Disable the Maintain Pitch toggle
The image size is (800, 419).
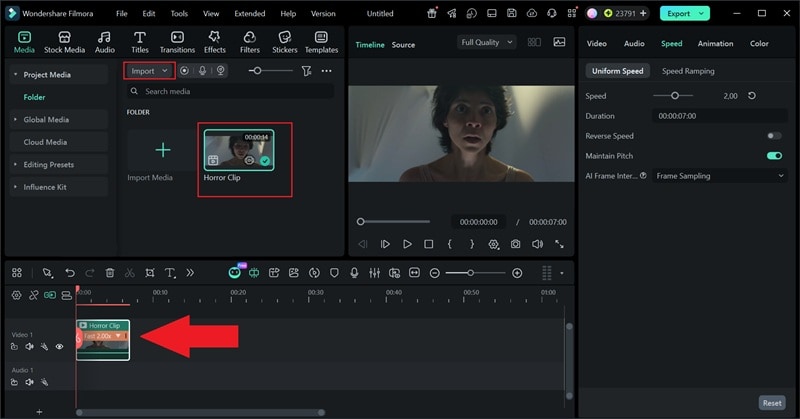click(773, 156)
